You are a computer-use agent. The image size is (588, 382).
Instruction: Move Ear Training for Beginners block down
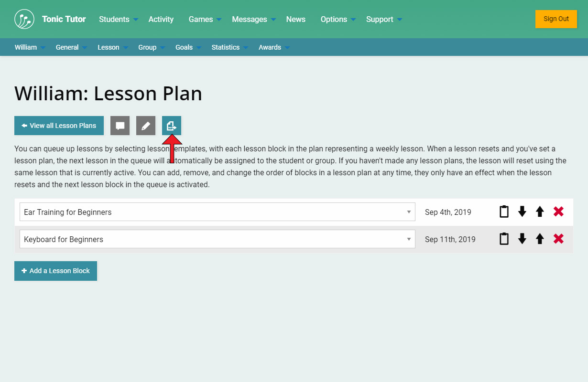pos(522,212)
